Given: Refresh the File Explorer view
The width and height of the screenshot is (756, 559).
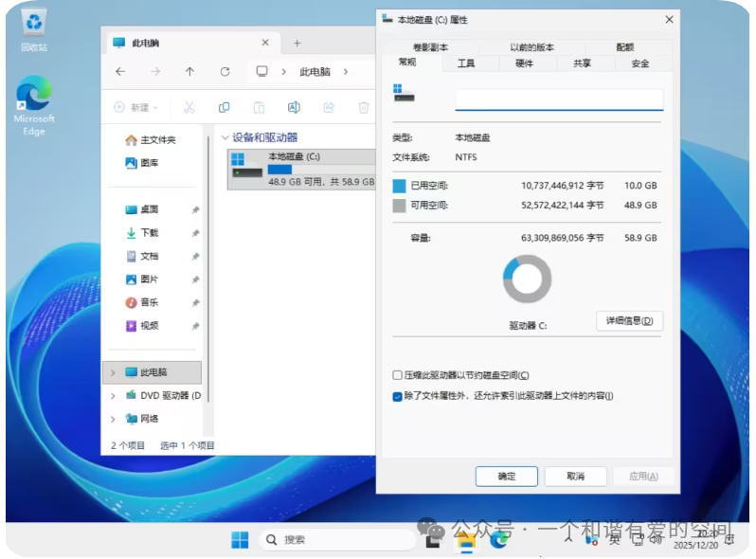Looking at the screenshot, I should click(x=225, y=72).
